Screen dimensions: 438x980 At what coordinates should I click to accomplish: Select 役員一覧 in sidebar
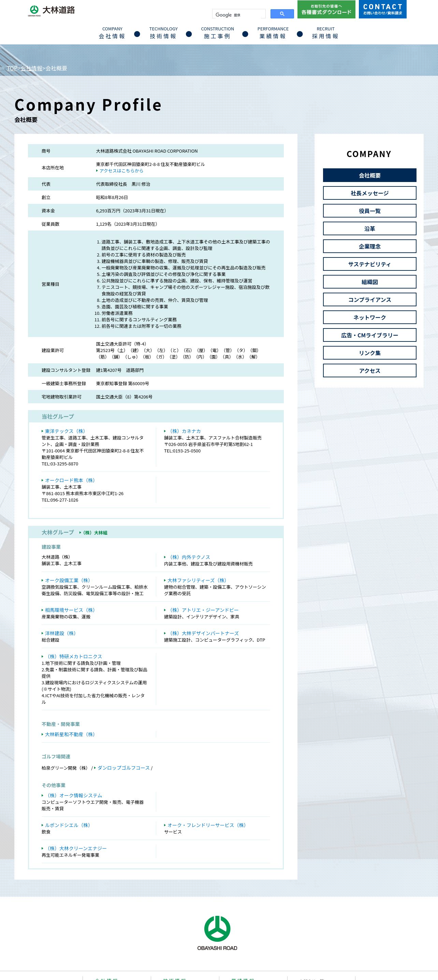[x=369, y=211]
